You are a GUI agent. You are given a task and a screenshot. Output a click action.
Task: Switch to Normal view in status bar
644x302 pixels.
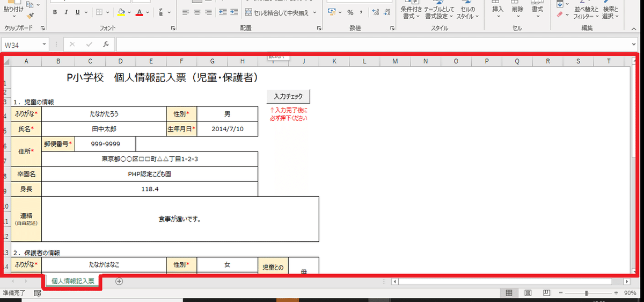[509, 293]
